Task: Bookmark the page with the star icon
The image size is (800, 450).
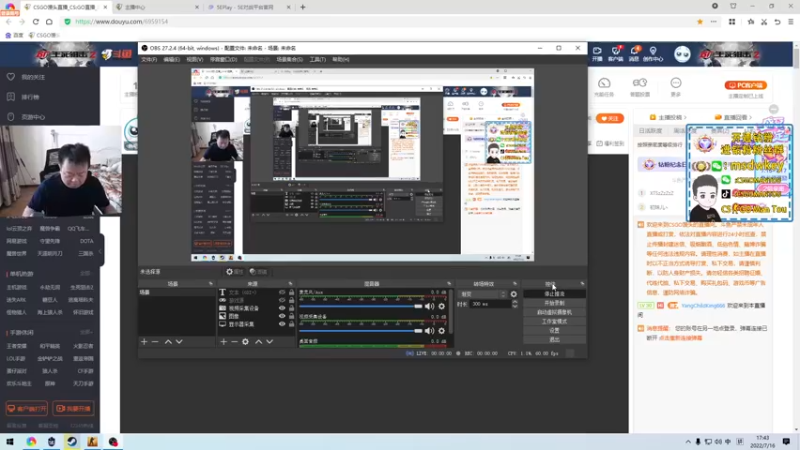Action: pos(700,21)
